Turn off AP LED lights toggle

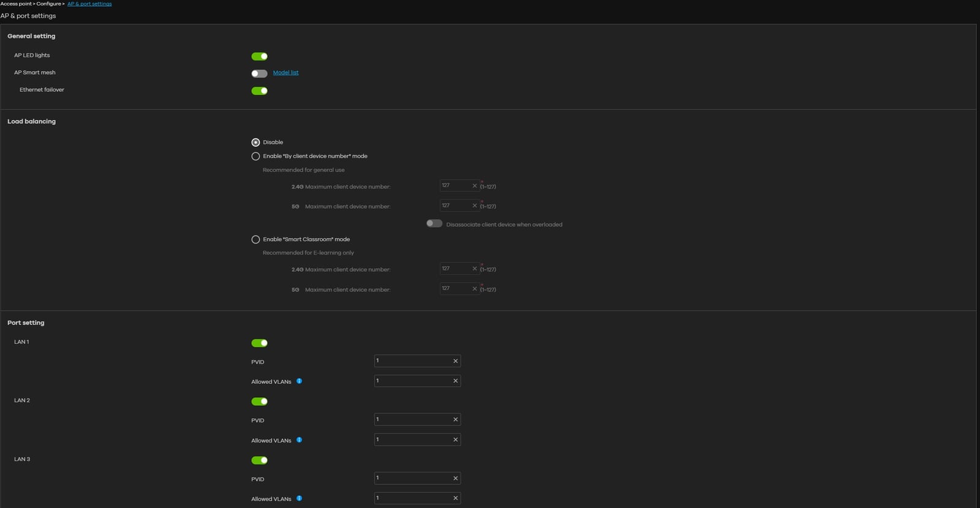click(x=259, y=56)
